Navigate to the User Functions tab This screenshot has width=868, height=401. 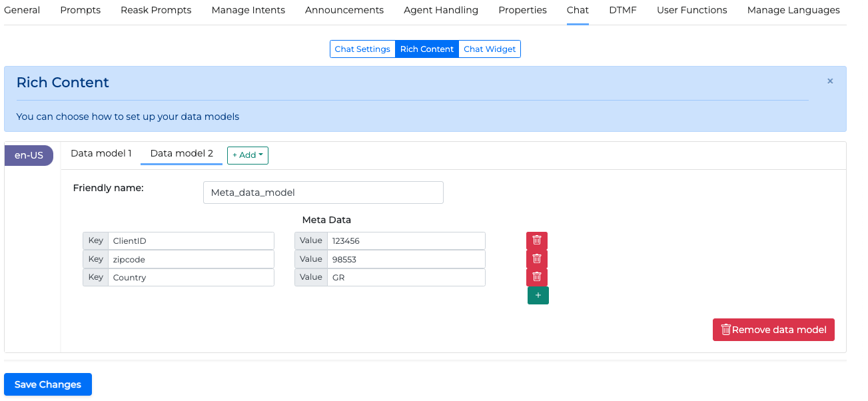[691, 10]
